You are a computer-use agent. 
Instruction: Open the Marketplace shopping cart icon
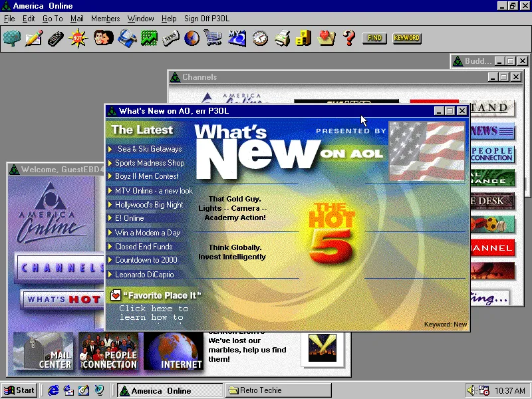click(x=214, y=38)
